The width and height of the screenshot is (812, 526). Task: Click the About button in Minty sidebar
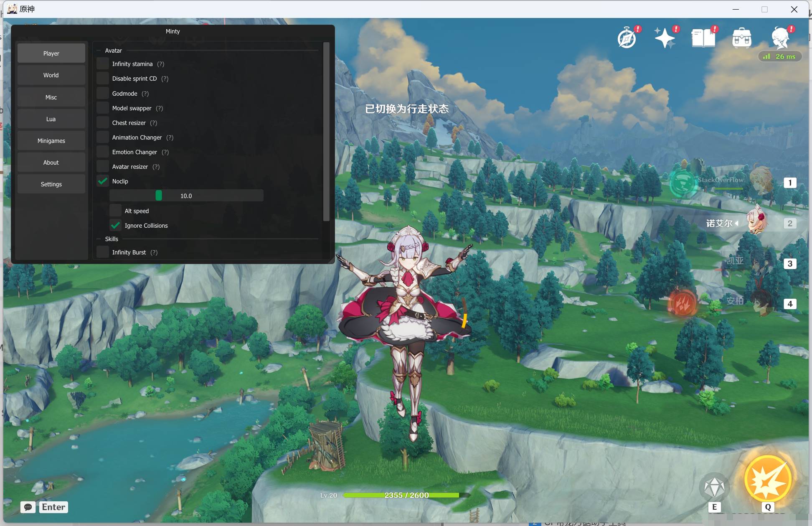pyautogui.click(x=51, y=162)
